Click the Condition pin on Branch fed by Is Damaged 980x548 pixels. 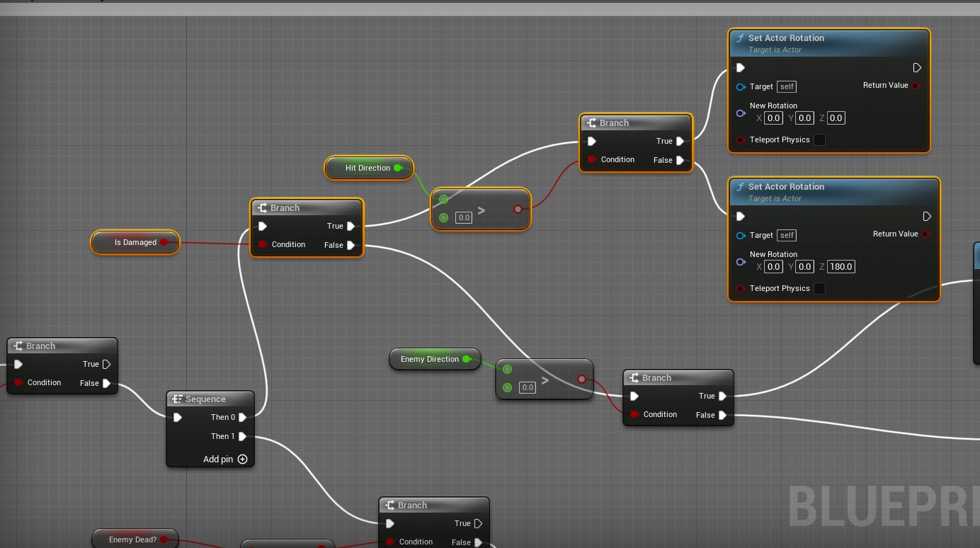pyautogui.click(x=263, y=245)
